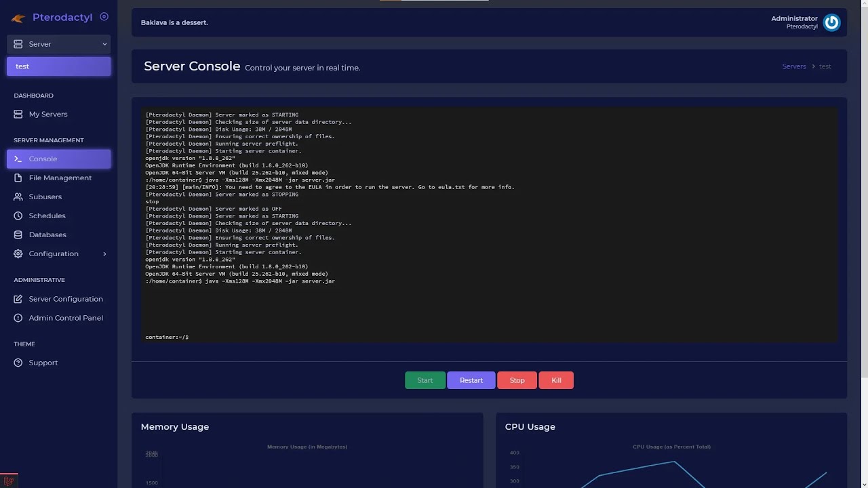Click the Pterodactyl bird logo icon
Image resolution: width=868 pixels, height=488 pixels.
pos(18,18)
